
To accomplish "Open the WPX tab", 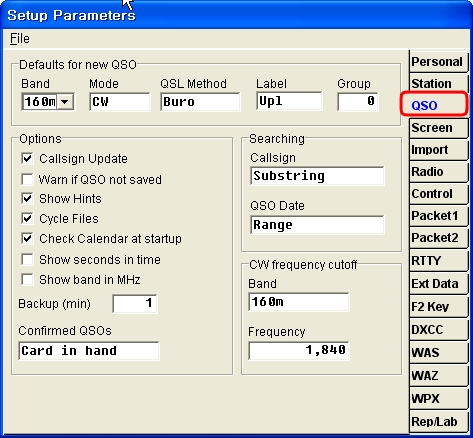I will 438,399.
